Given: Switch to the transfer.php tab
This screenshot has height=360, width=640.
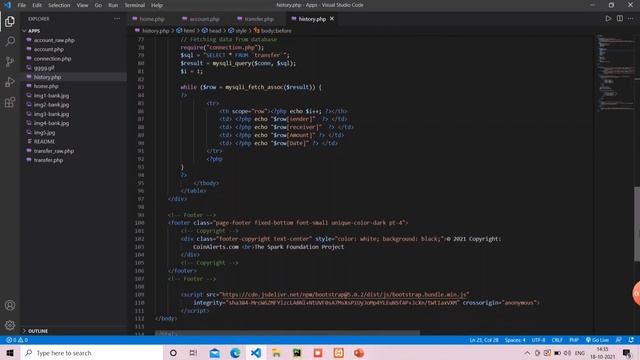Looking at the screenshot, I should tap(259, 19).
